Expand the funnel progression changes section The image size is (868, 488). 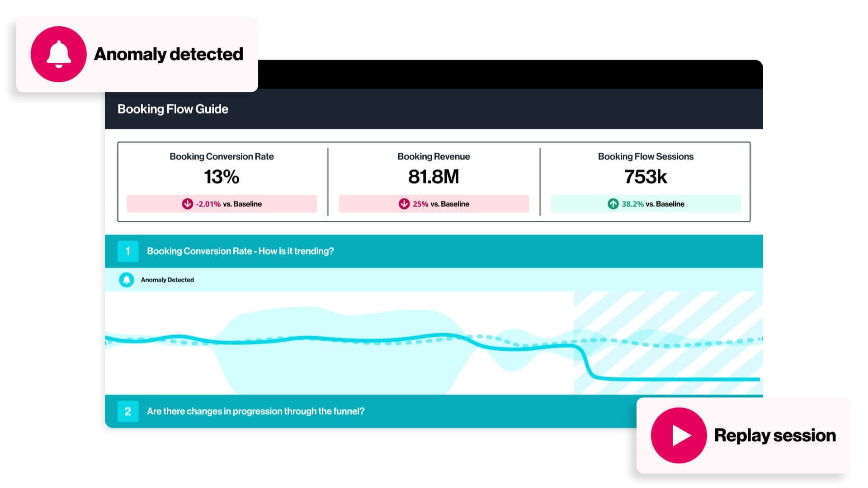click(255, 411)
